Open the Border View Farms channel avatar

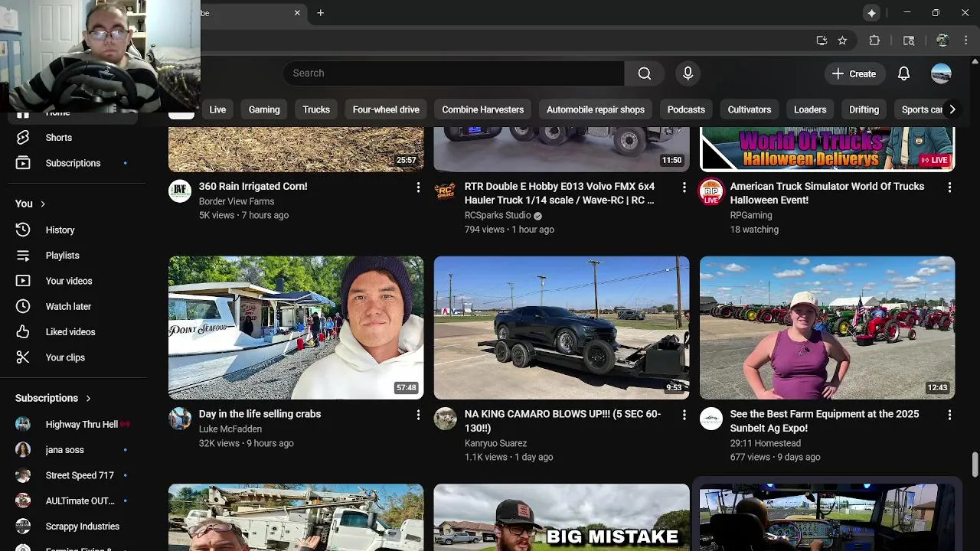[x=180, y=191]
